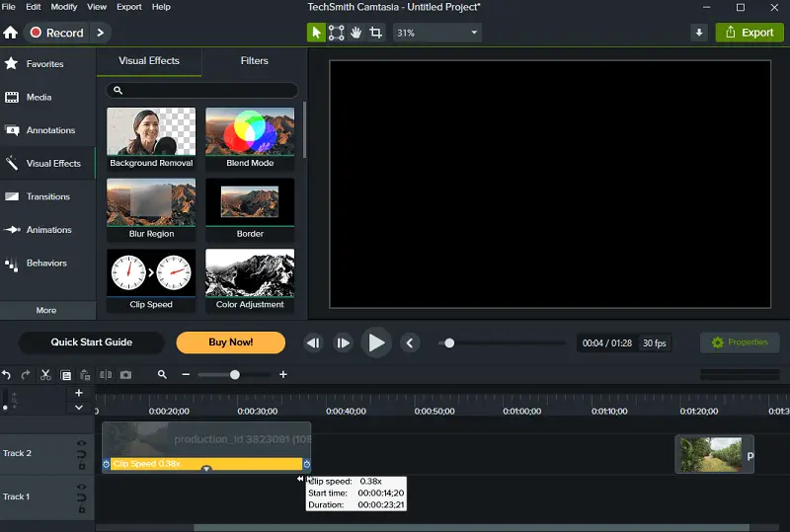Click the Buy Now! button
The image size is (790, 532).
pos(231,342)
